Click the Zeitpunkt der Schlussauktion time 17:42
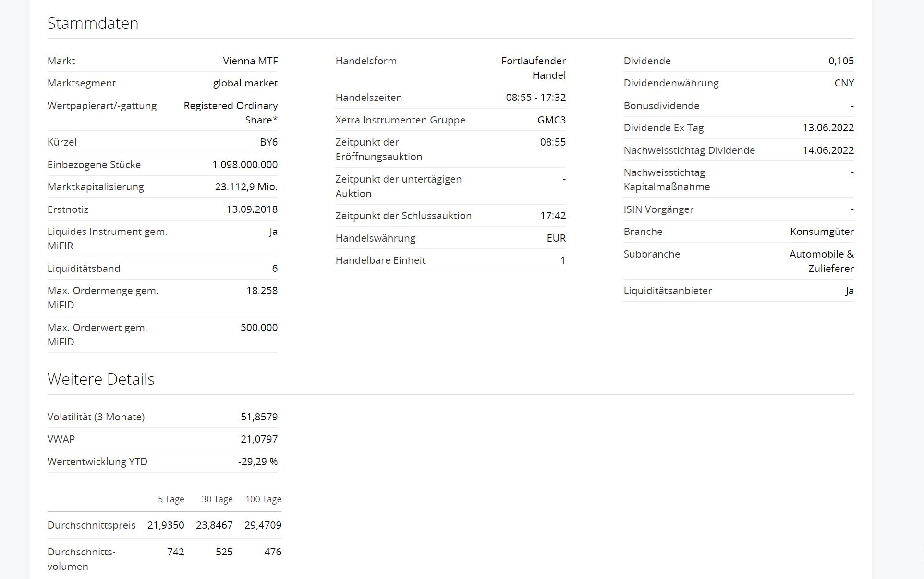 tap(553, 216)
